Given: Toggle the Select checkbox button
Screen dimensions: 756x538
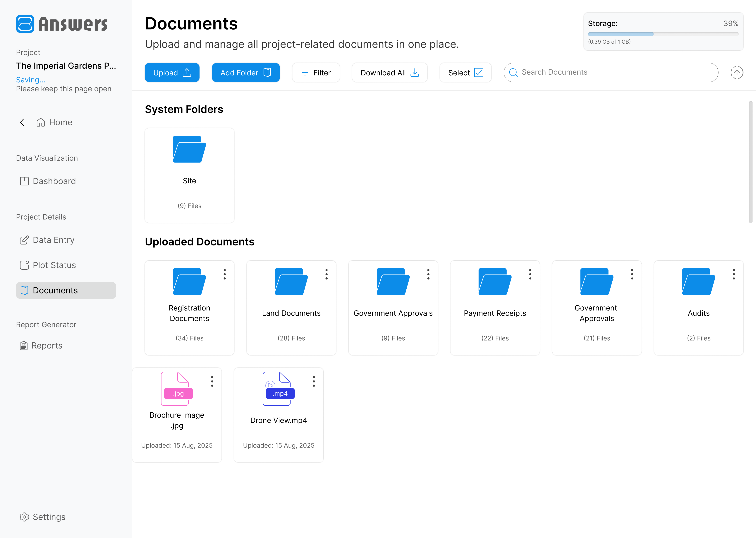Looking at the screenshot, I should pyautogui.click(x=465, y=73).
